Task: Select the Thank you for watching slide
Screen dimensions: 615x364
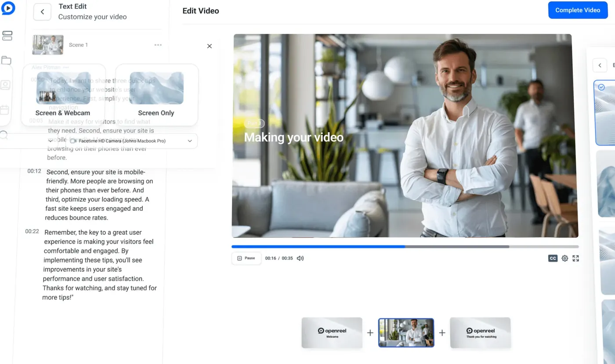Action: click(481, 333)
